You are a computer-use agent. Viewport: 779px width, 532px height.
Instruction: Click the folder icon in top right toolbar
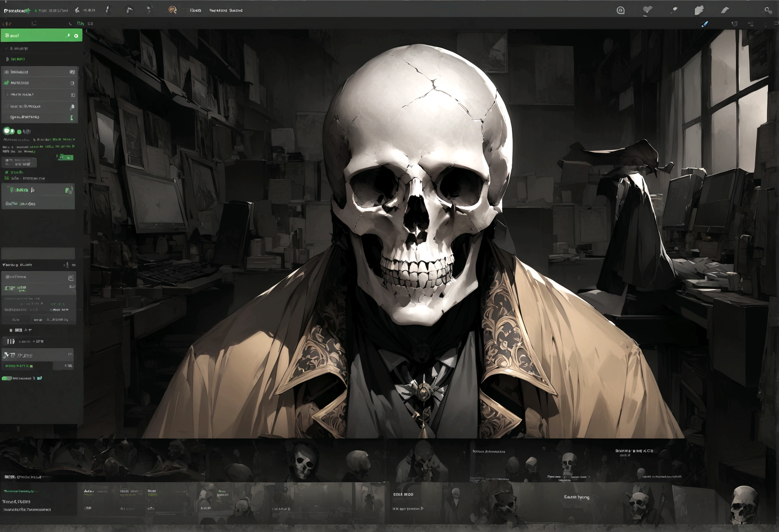click(699, 10)
